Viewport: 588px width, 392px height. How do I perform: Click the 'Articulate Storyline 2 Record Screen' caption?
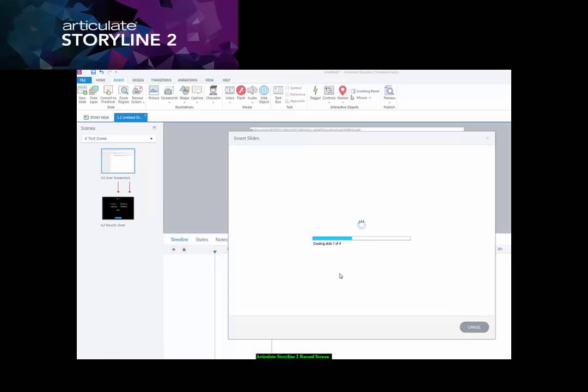293,357
